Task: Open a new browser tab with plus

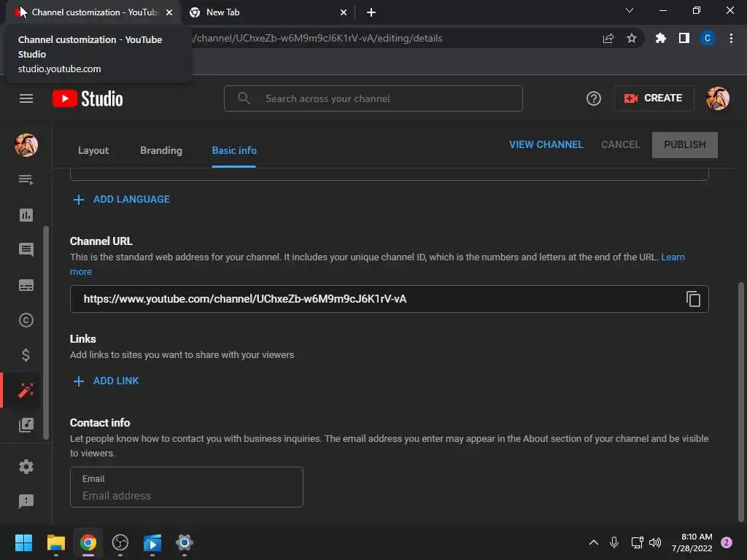Action: (x=371, y=12)
